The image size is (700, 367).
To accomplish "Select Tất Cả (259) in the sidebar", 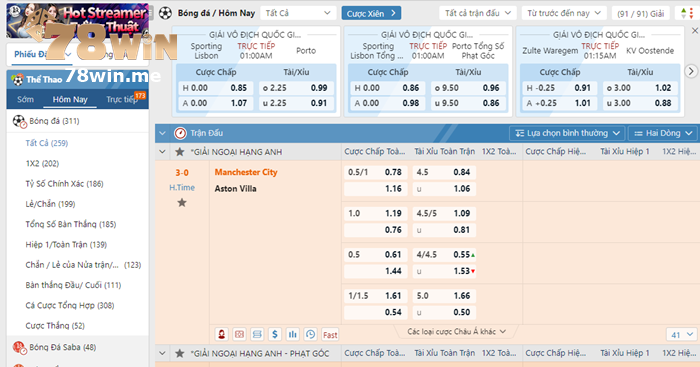I will click(x=47, y=143).
